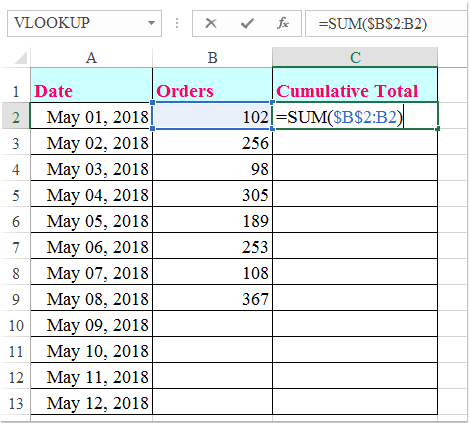Click Orders cell with value 189
The height and width of the screenshot is (423, 469).
[x=212, y=220]
